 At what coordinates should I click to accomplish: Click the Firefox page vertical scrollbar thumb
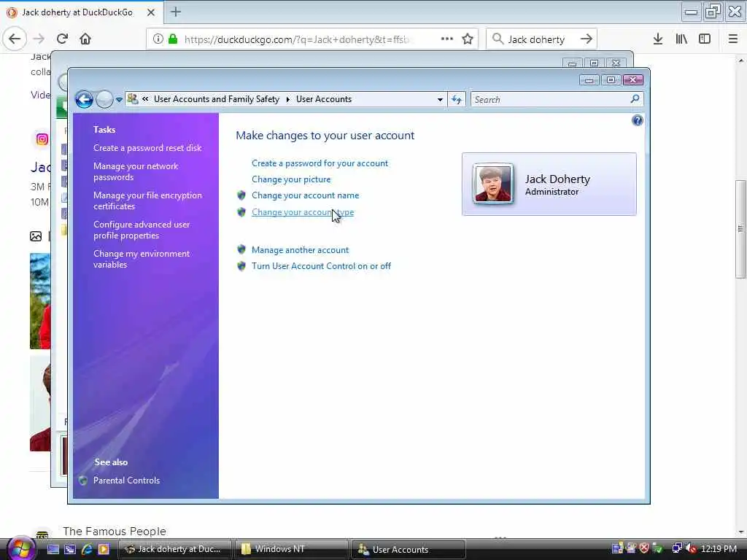pyautogui.click(x=741, y=229)
